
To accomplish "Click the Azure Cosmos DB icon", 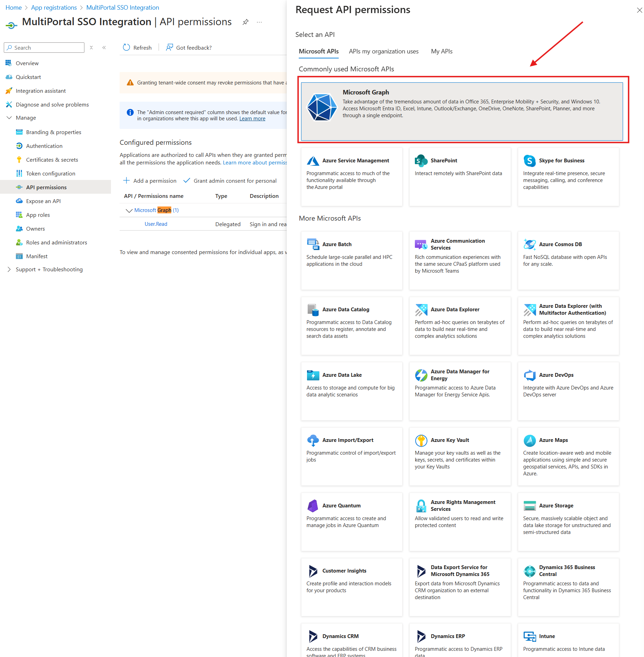I will click(530, 244).
